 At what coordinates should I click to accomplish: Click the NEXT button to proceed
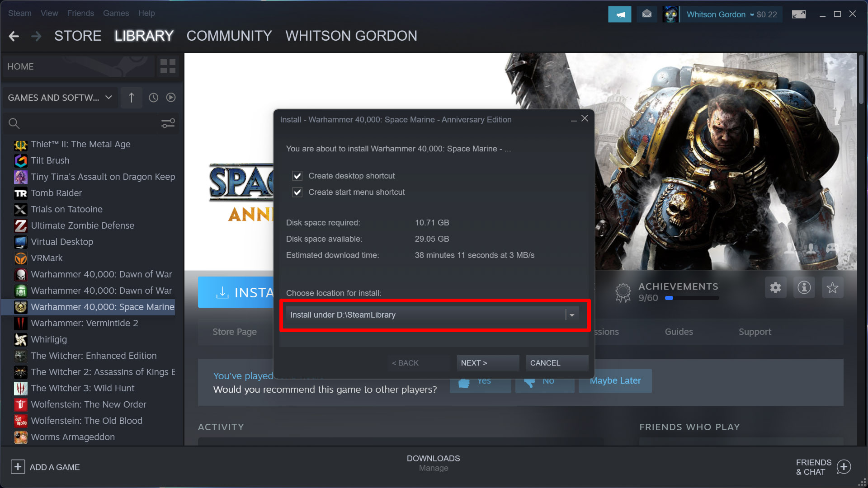[473, 363]
